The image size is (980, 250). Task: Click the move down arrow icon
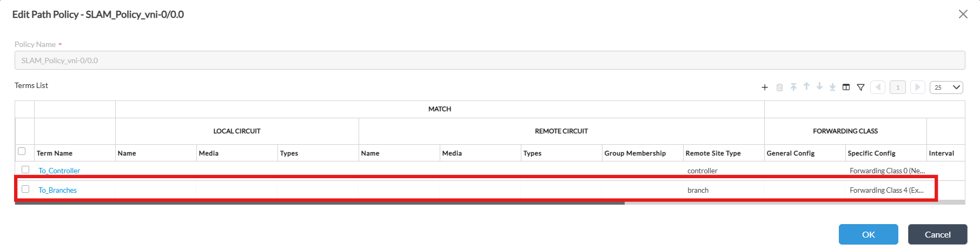pos(819,86)
